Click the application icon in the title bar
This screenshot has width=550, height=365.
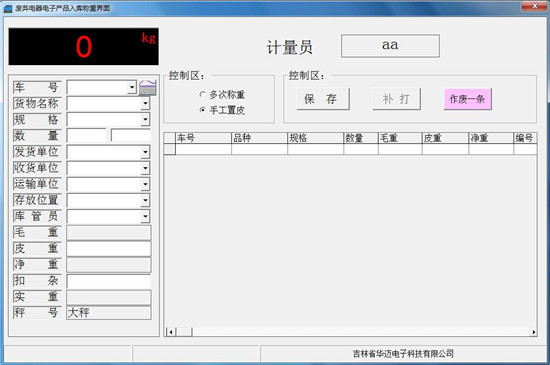coord(8,8)
